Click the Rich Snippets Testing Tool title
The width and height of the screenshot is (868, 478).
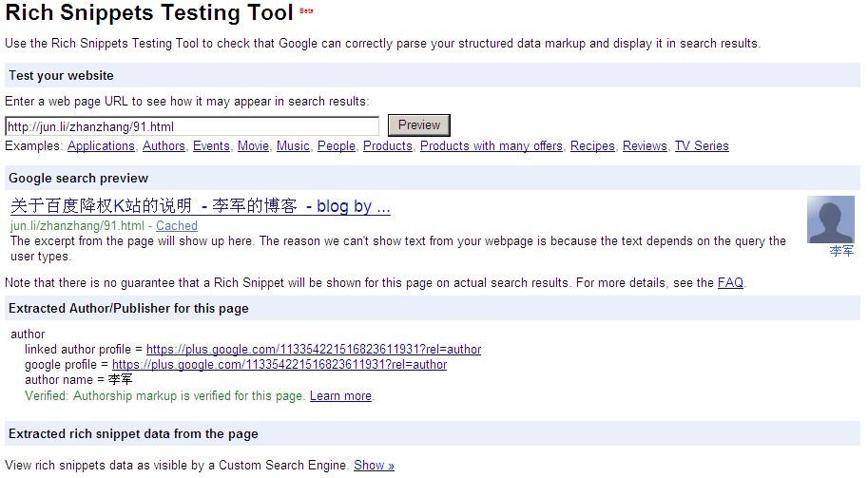coord(149,12)
